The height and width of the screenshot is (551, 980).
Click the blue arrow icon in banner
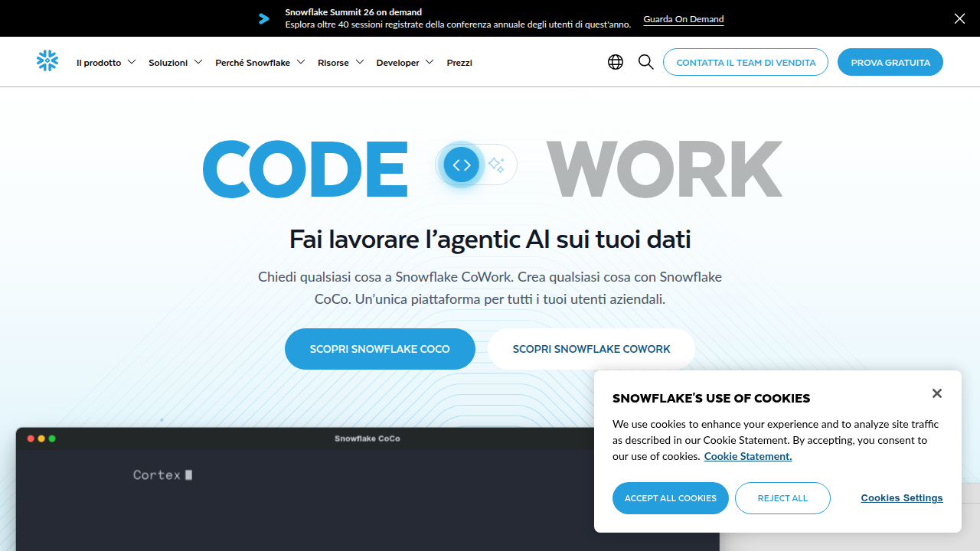tap(264, 19)
